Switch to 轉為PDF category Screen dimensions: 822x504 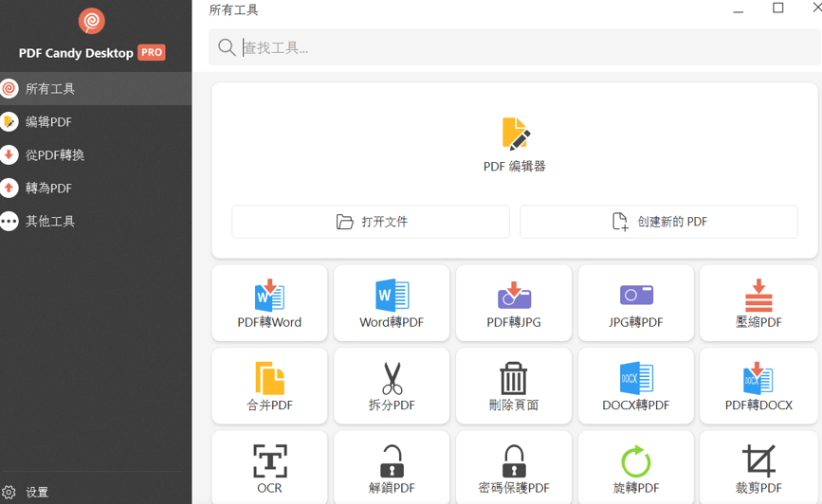pyautogui.click(x=96, y=189)
